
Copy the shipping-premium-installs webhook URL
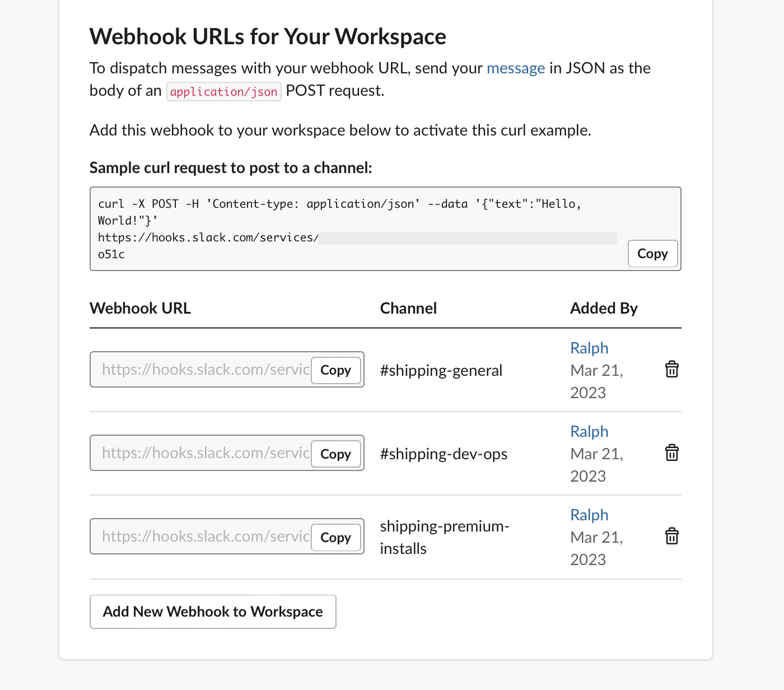[335, 537]
